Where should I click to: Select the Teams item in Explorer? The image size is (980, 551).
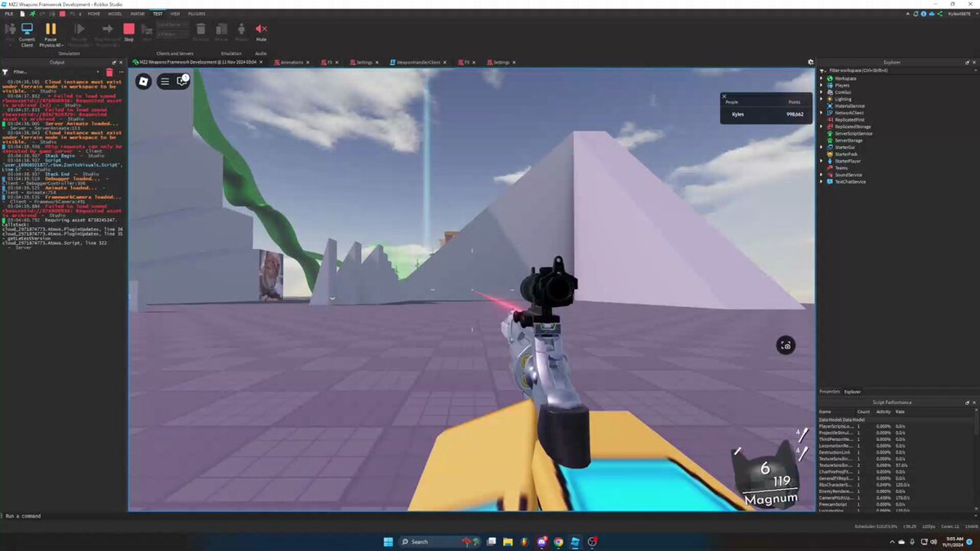click(841, 168)
